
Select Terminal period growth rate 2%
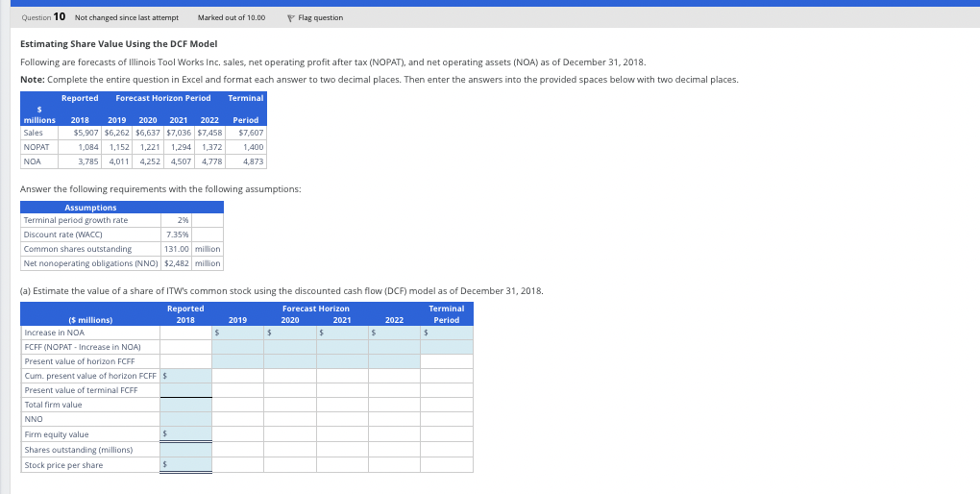click(183, 220)
